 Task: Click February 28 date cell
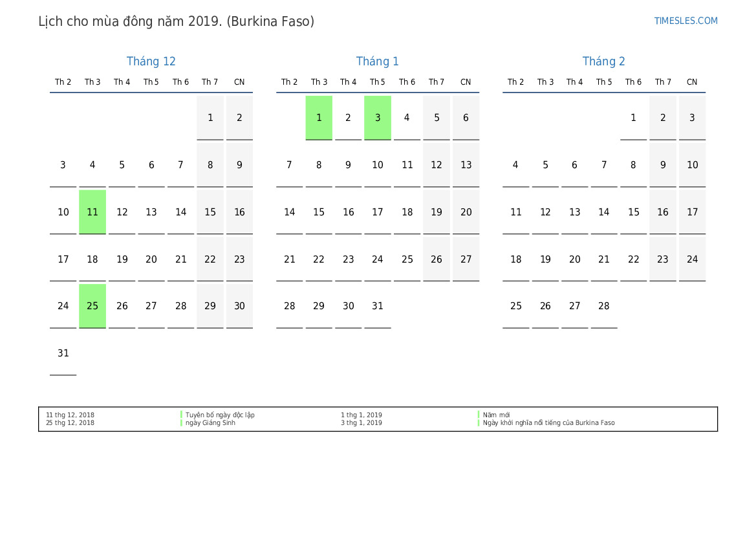(603, 306)
